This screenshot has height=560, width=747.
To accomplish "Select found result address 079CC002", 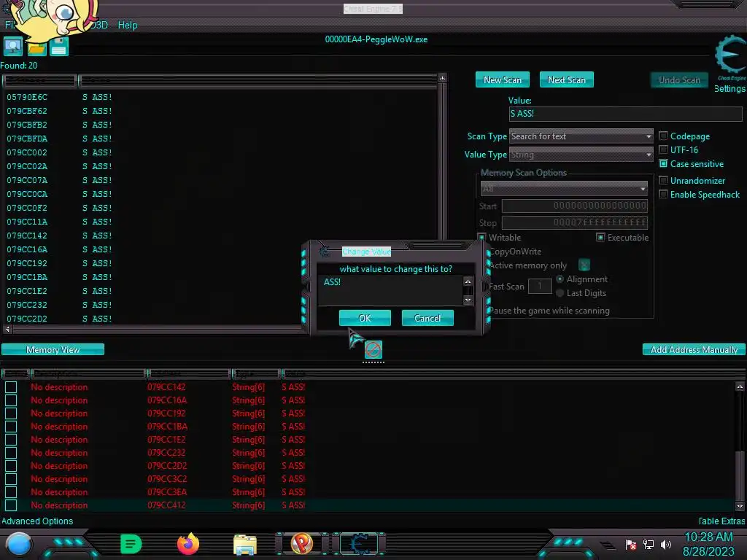I will 27,152.
